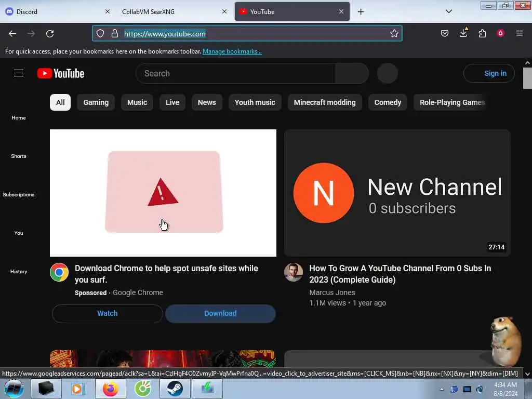This screenshot has width=532, height=399.
Task: Open the You sidebar item
Action: click(19, 233)
